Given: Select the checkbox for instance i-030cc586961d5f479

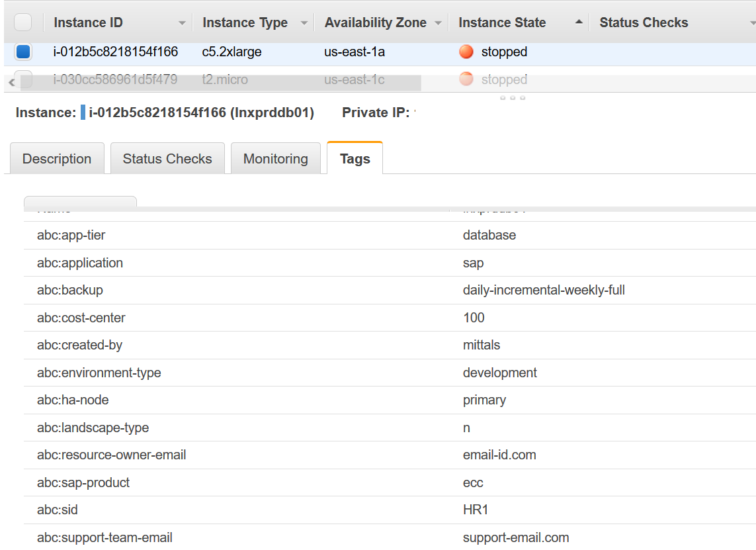Looking at the screenshot, I should (x=24, y=79).
